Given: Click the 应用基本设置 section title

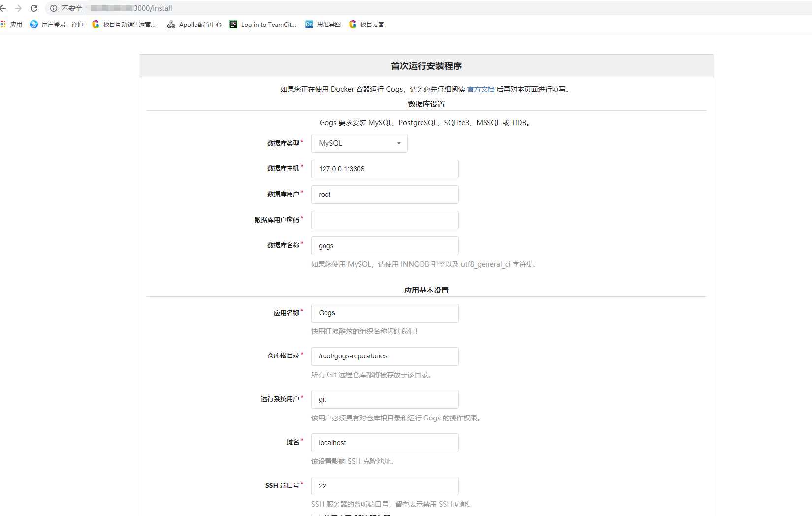Looking at the screenshot, I should (x=426, y=290).
